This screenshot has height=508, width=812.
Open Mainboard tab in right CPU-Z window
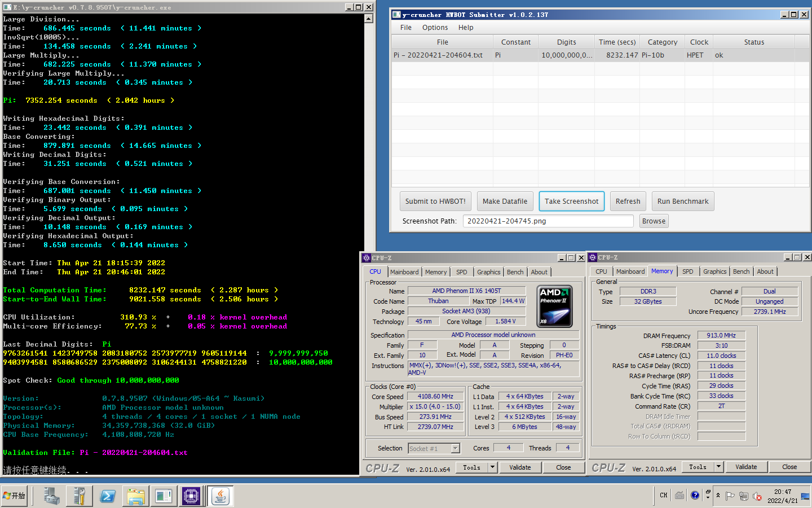630,271
